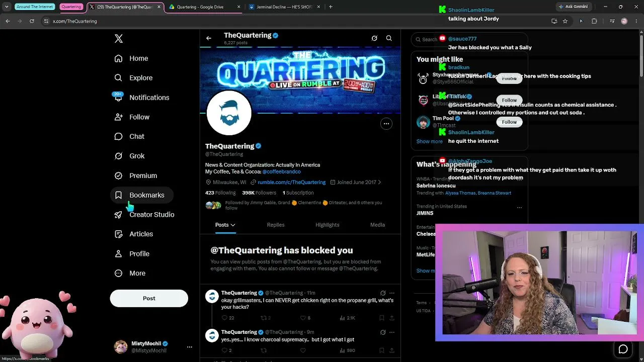
Task: View the 398K Followers list
Action: click(x=259, y=193)
